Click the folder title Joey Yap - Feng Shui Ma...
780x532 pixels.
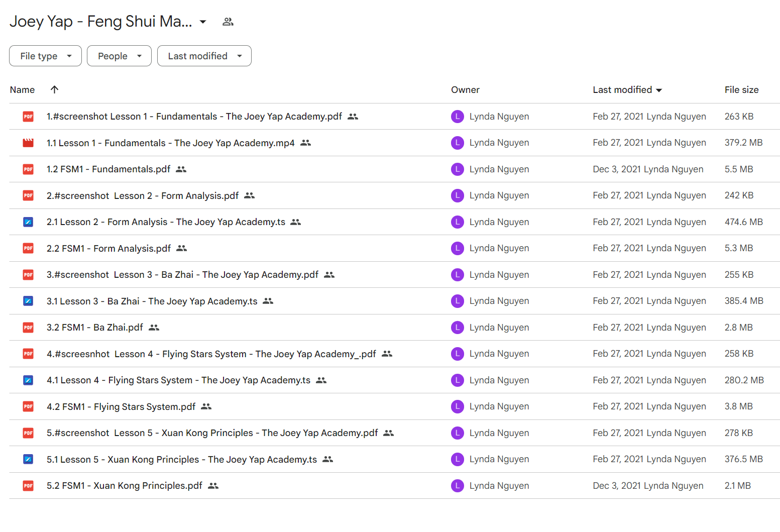(101, 22)
